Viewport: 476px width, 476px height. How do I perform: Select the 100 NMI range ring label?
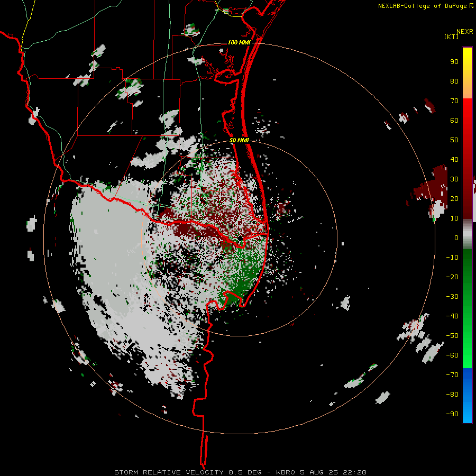(239, 42)
